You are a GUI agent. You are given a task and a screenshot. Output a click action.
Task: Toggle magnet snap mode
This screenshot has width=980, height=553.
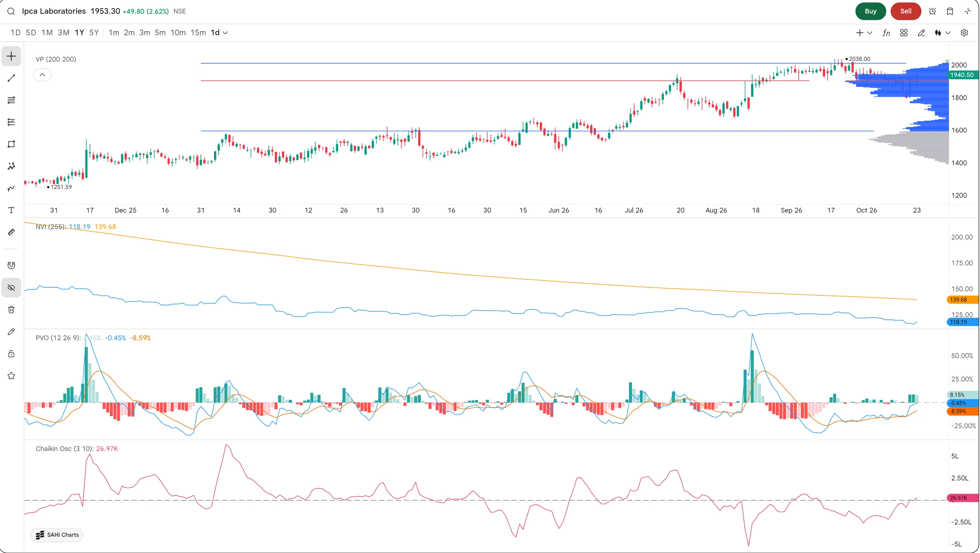coord(11,266)
